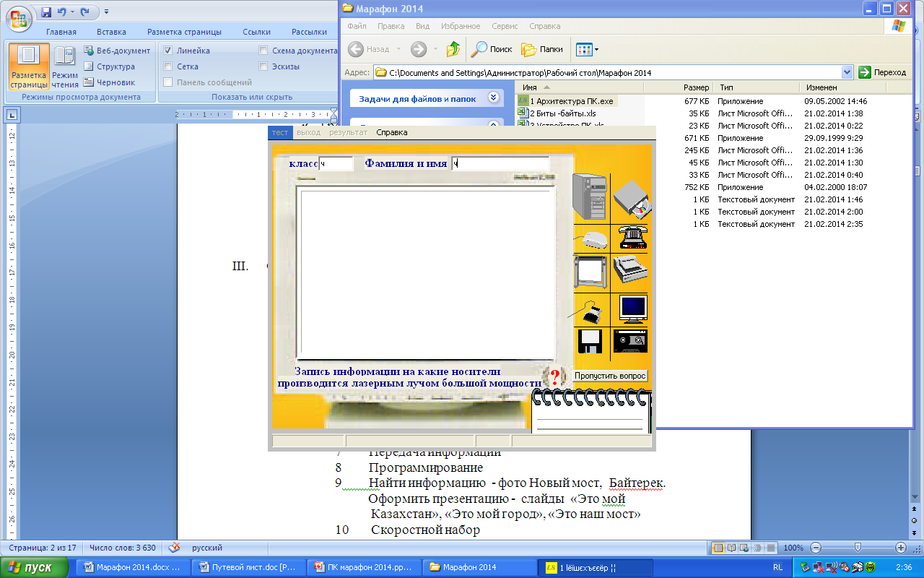Image resolution: width=924 pixels, height=578 pixels.
Task: Go up one folder level in Explorer
Action: [x=453, y=49]
